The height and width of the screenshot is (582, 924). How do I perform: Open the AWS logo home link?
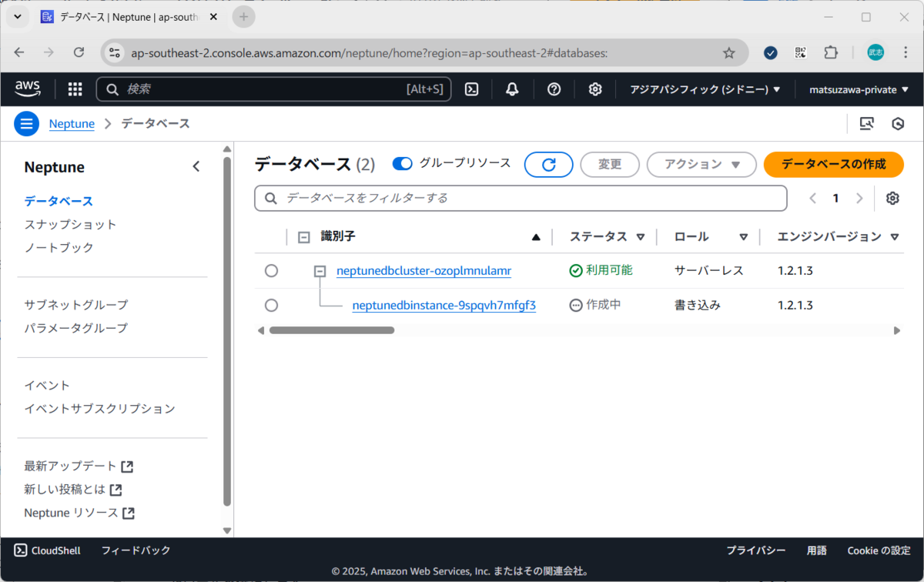tap(28, 89)
